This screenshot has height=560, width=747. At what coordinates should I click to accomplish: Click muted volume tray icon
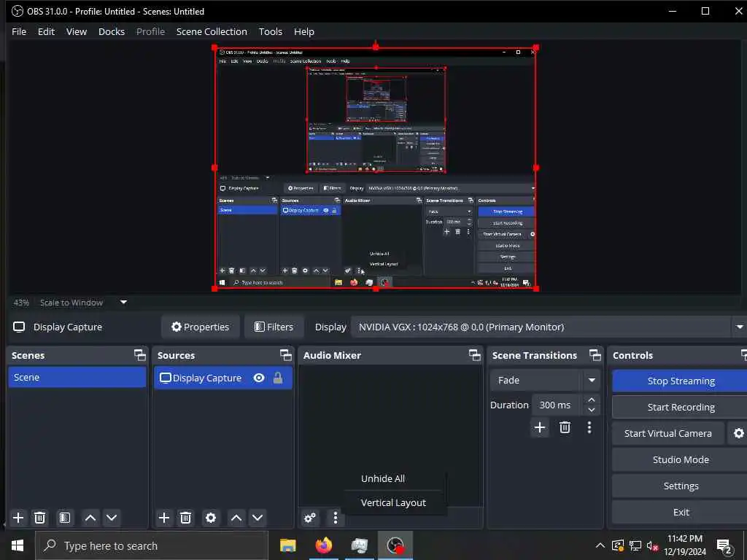click(x=652, y=545)
